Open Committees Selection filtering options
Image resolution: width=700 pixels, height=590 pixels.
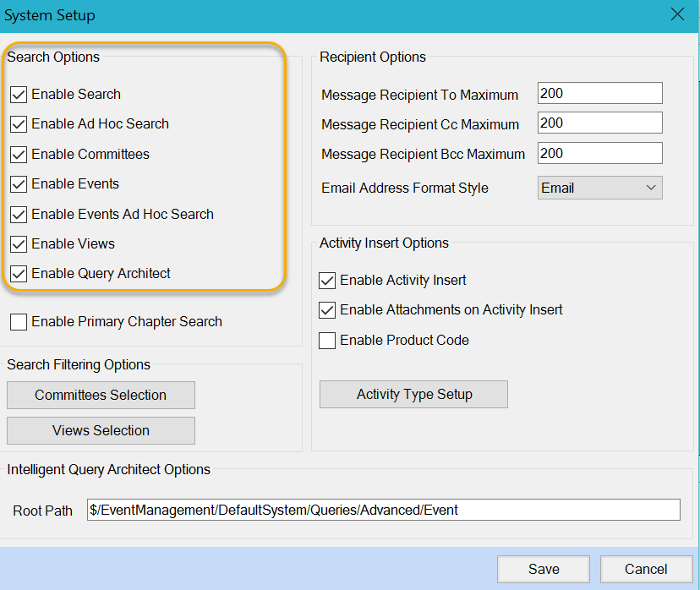pos(101,395)
